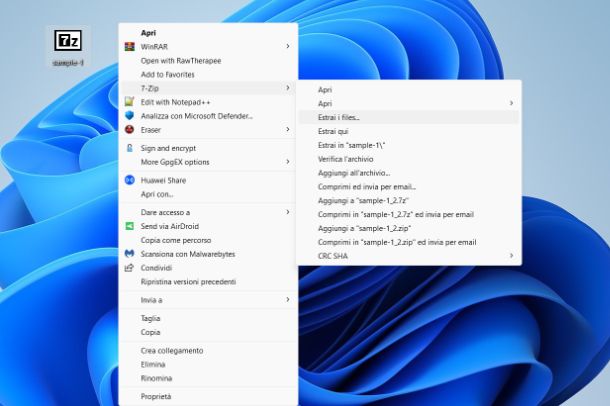The width and height of the screenshot is (610, 406).
Task: Choose Comprimi in "sample-1_2.zip" ed invia per email
Action: (409, 242)
